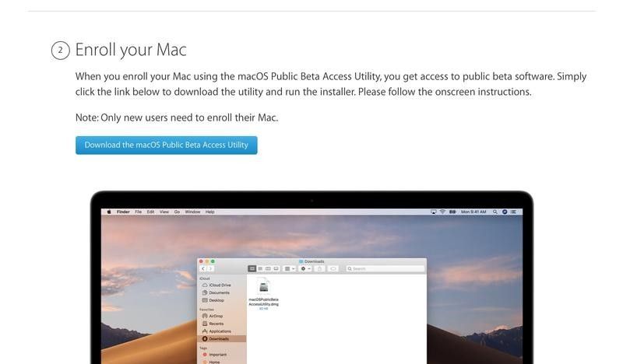
Task: Go forward with the Finder forward arrow
Action: (210, 269)
